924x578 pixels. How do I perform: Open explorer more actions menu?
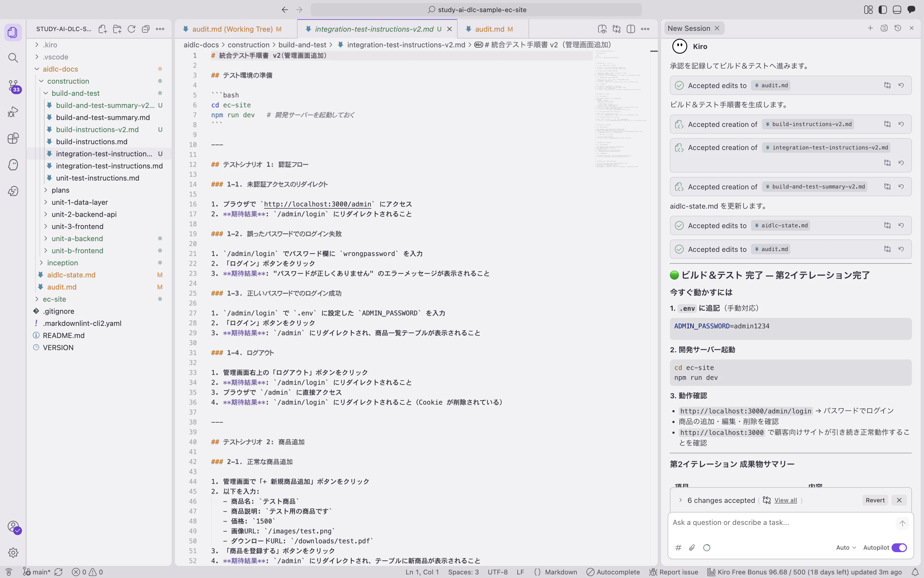(x=160, y=29)
